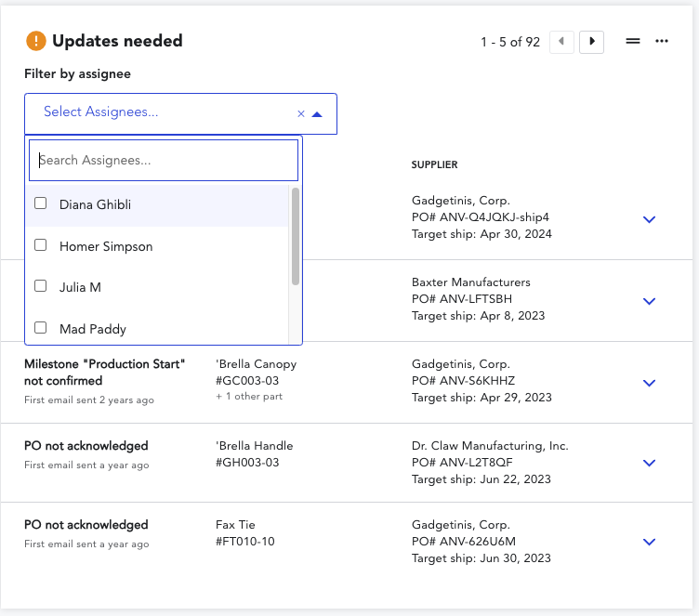Expand the PO# ANV-S6KHHZ row chevron
699x616 pixels.
(x=649, y=383)
